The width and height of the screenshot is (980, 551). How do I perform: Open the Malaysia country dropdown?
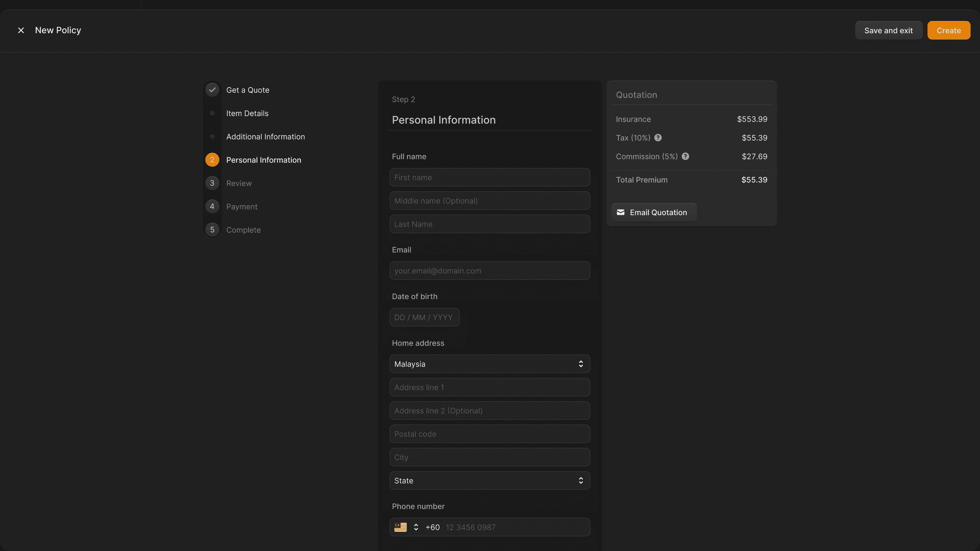coord(489,364)
